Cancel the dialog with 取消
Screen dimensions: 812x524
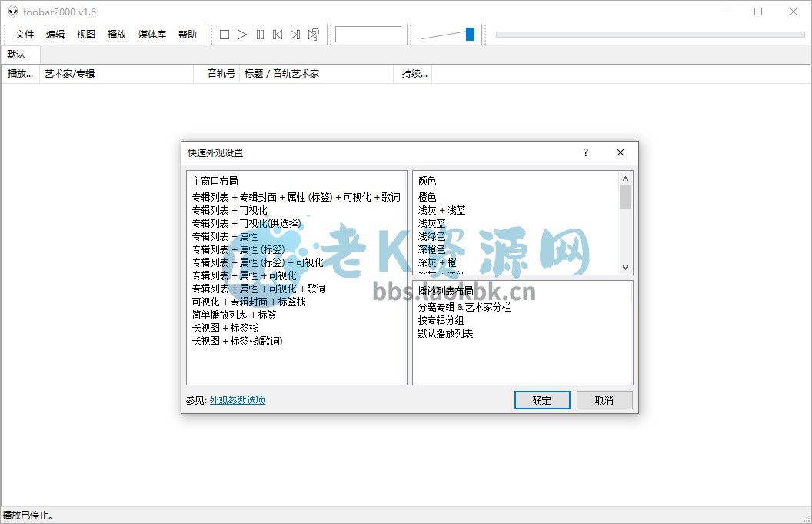click(604, 400)
